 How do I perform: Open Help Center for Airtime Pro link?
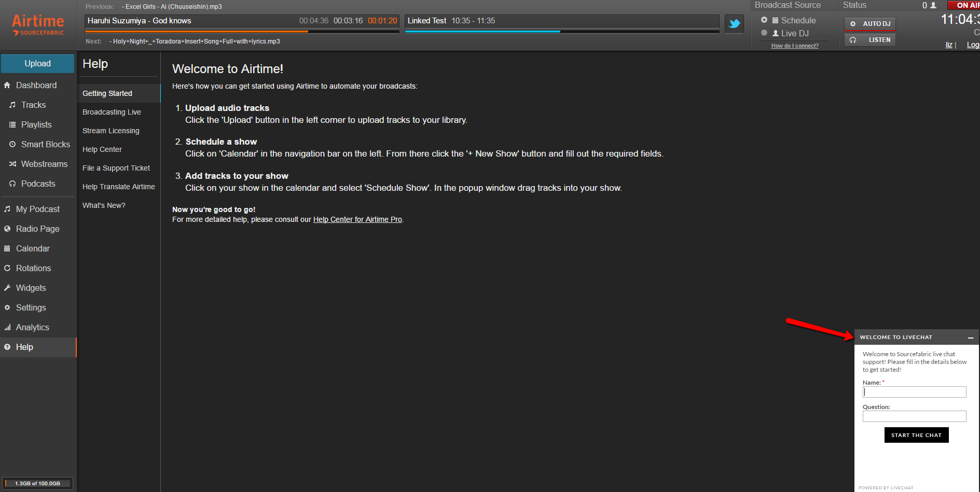click(357, 219)
